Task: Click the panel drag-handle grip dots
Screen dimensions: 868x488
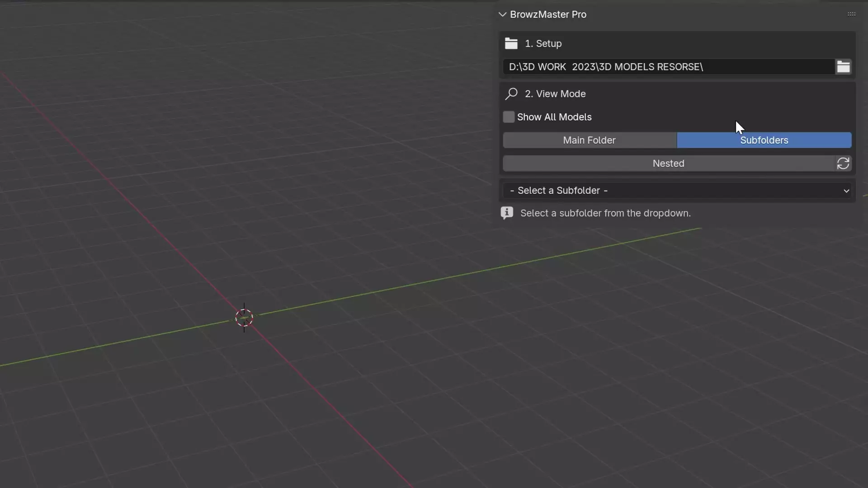Action: (851, 14)
